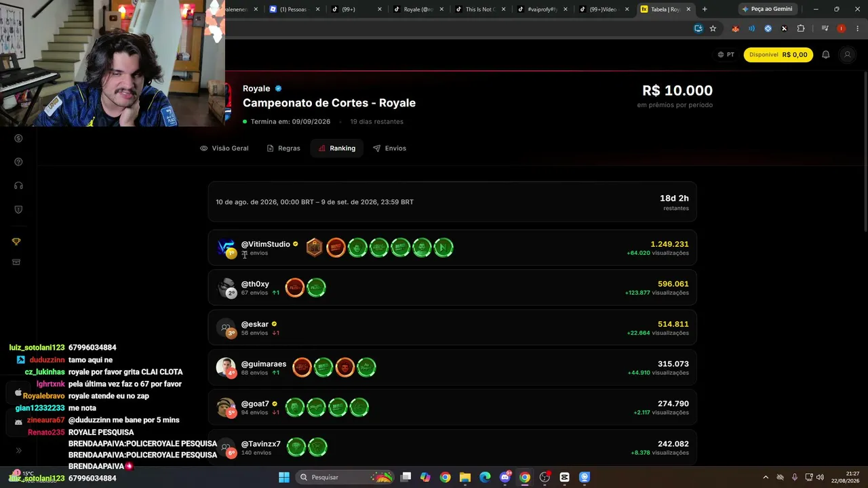Click the question mark help icon in sidebar
Screen dimensions: 868x488
(18, 162)
